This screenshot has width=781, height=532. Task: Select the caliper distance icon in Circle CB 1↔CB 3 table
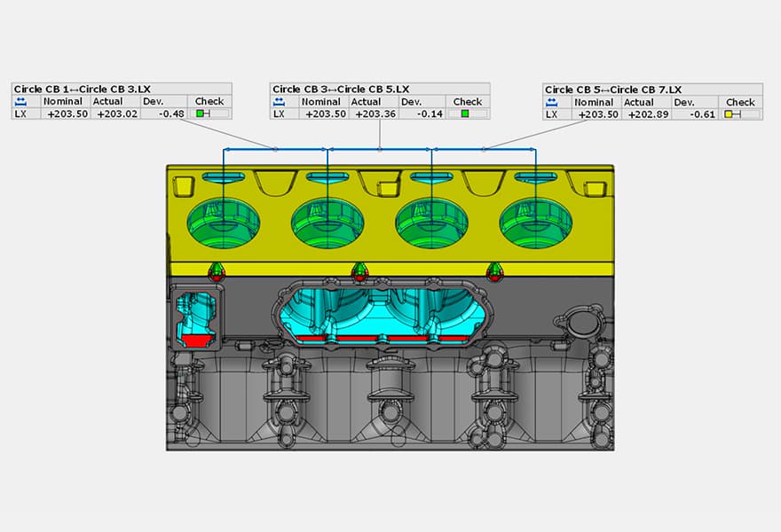pos(20,101)
